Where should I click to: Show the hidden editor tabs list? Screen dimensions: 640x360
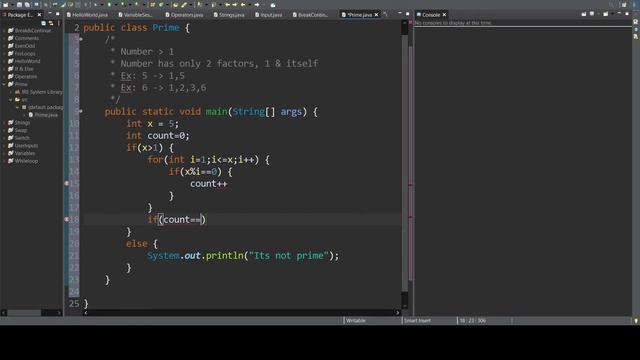tap(385, 14)
